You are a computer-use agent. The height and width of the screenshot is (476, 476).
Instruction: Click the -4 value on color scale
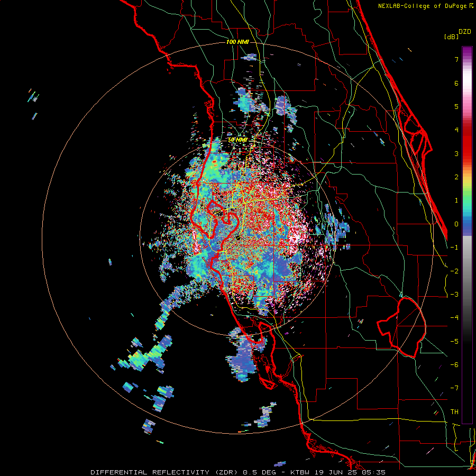coord(454,318)
